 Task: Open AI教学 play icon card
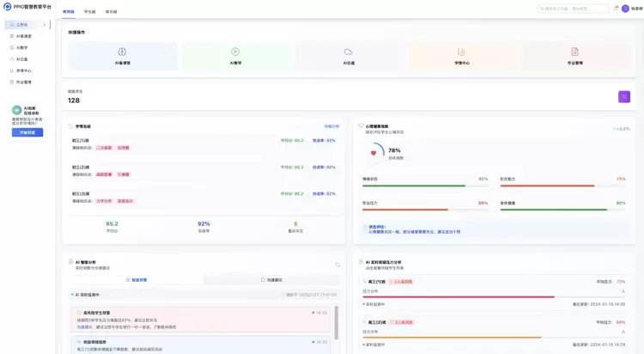click(235, 56)
